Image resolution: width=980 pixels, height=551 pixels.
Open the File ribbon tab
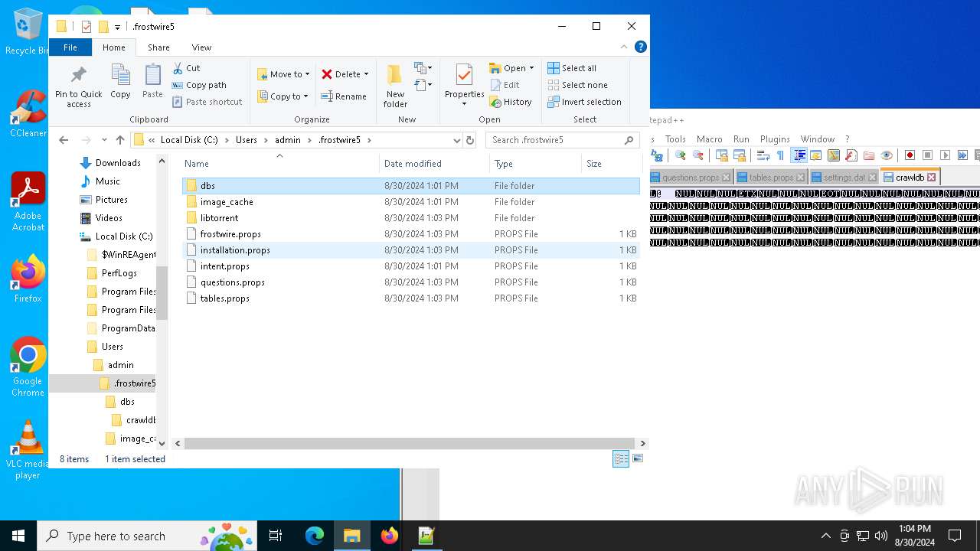click(70, 47)
